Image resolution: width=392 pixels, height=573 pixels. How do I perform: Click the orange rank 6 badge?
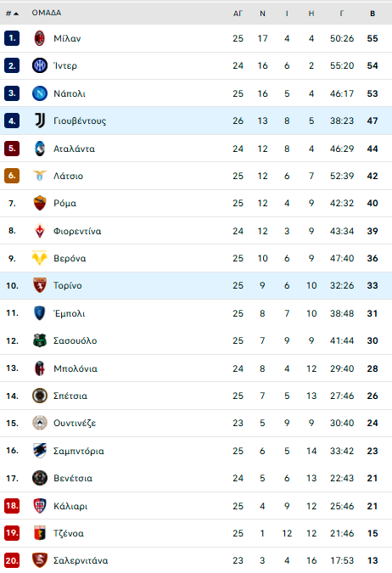click(12, 176)
